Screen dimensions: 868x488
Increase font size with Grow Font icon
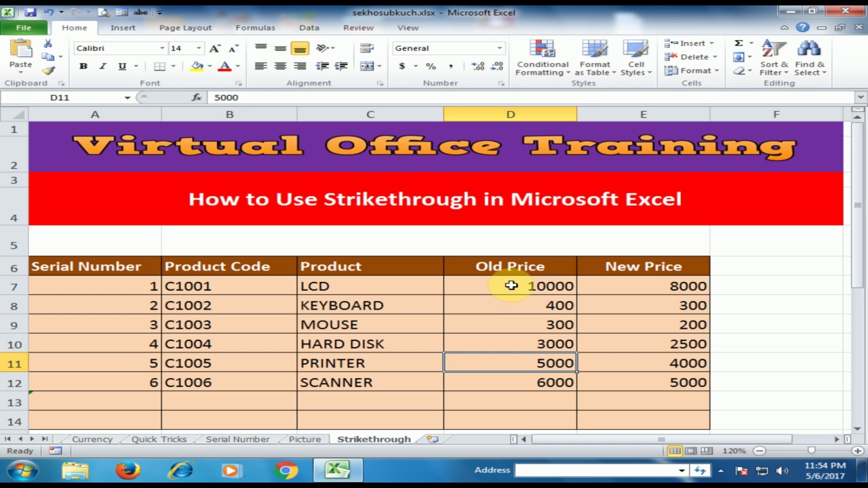tap(215, 48)
